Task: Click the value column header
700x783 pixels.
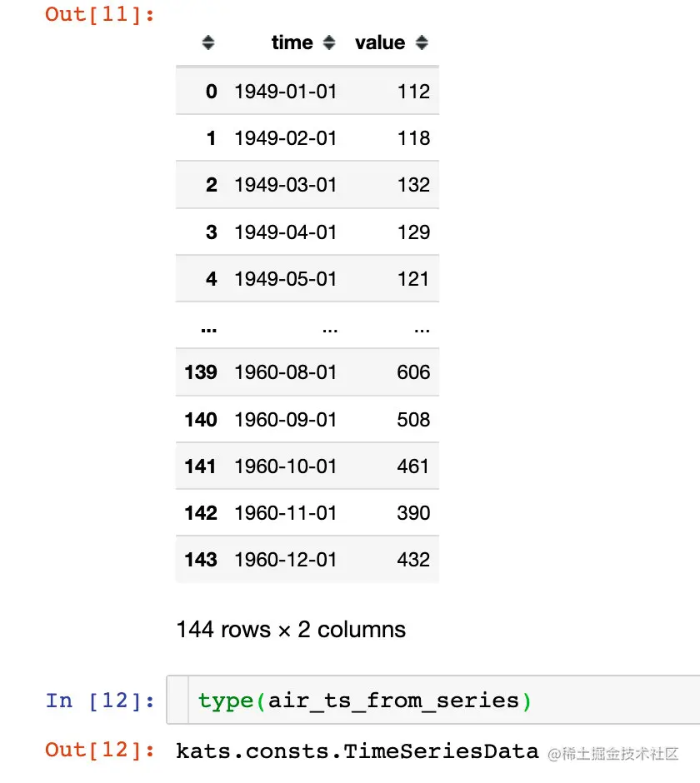Action: tap(380, 42)
